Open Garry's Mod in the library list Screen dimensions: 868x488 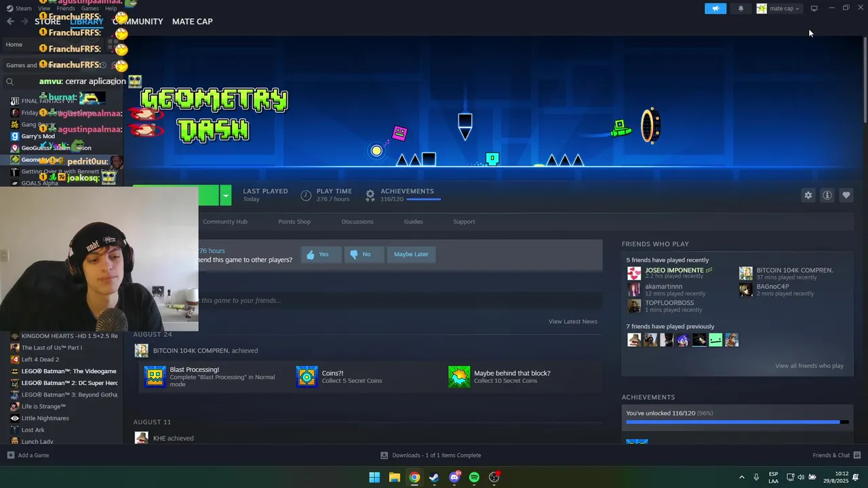[38, 136]
